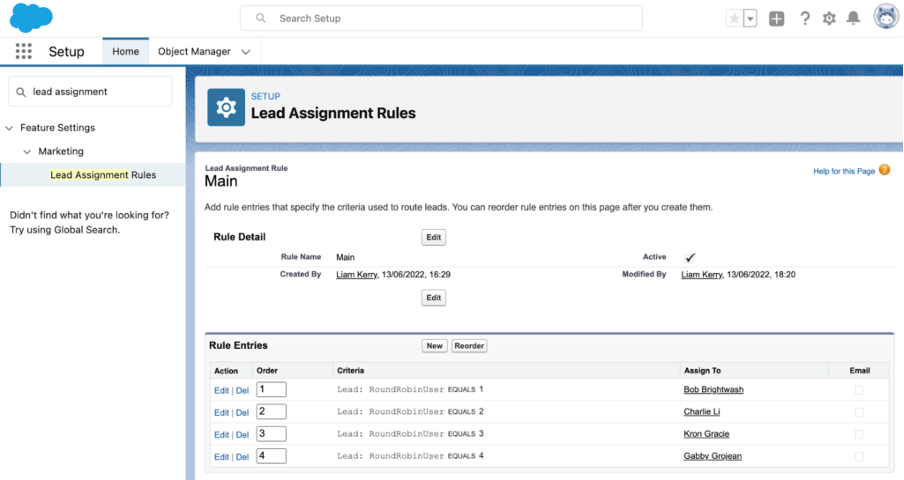
Task: Open the Object Manager tab
Action: pyautogui.click(x=194, y=51)
